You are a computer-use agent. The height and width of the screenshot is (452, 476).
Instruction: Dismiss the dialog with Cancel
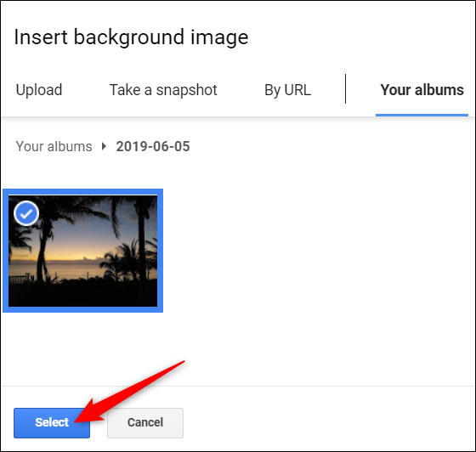145,422
